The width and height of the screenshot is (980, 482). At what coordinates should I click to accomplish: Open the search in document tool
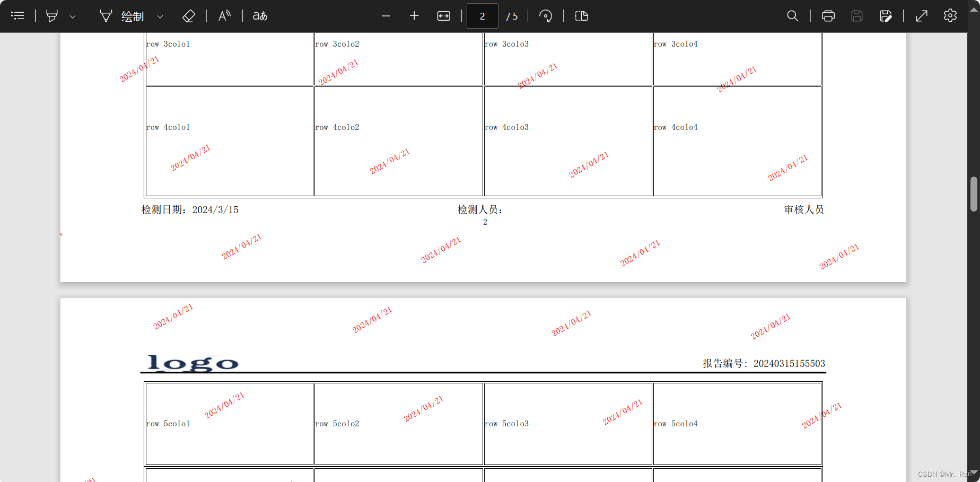pyautogui.click(x=793, y=16)
